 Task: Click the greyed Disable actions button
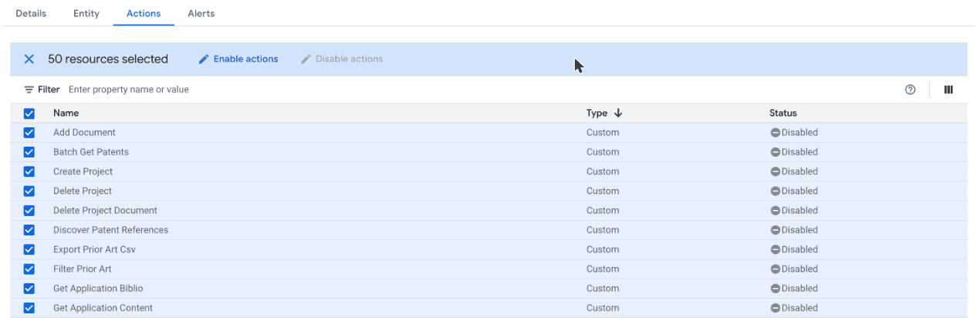(x=342, y=59)
